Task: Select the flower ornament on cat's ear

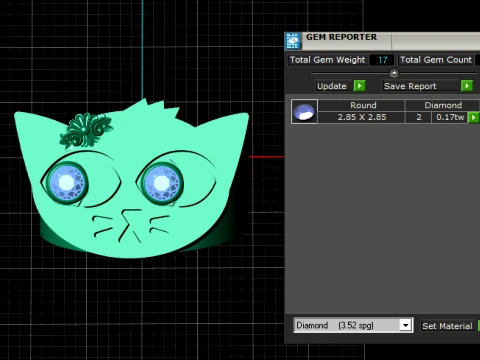Action: pos(86,130)
